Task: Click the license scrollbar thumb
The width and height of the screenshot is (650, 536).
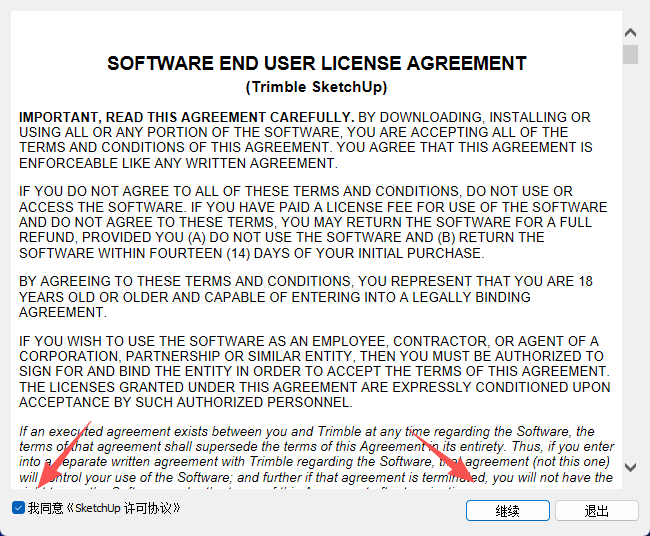Action: coord(629,53)
